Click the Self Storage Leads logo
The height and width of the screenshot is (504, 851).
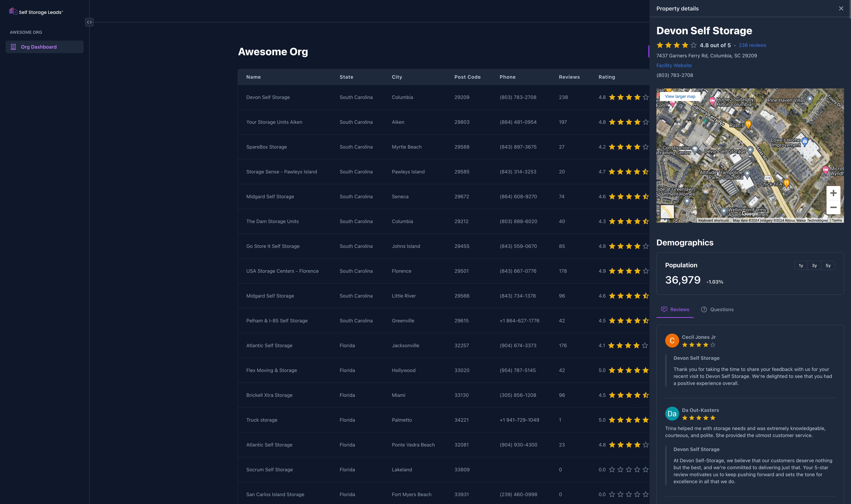click(36, 12)
